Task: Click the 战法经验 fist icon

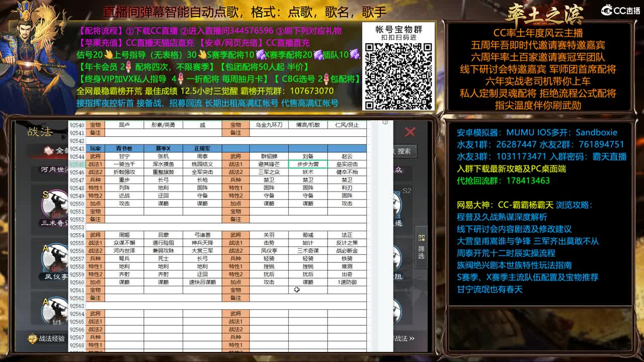Action: click(33, 338)
